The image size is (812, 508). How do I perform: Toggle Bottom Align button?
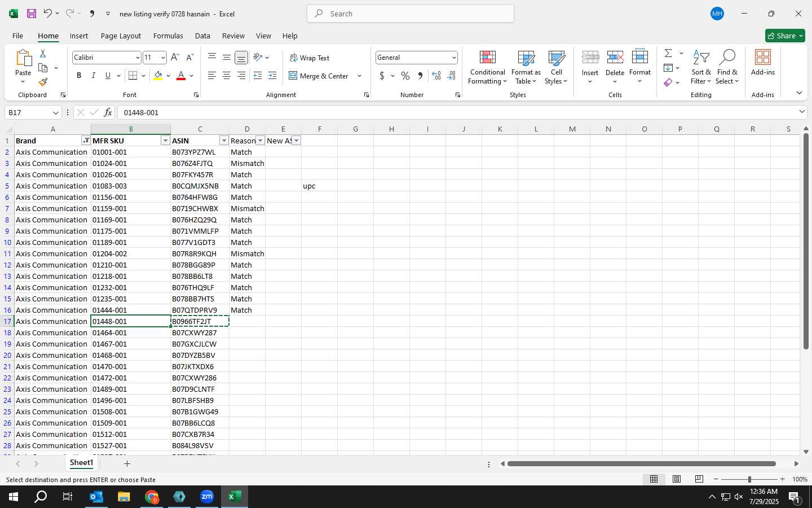[241, 58]
